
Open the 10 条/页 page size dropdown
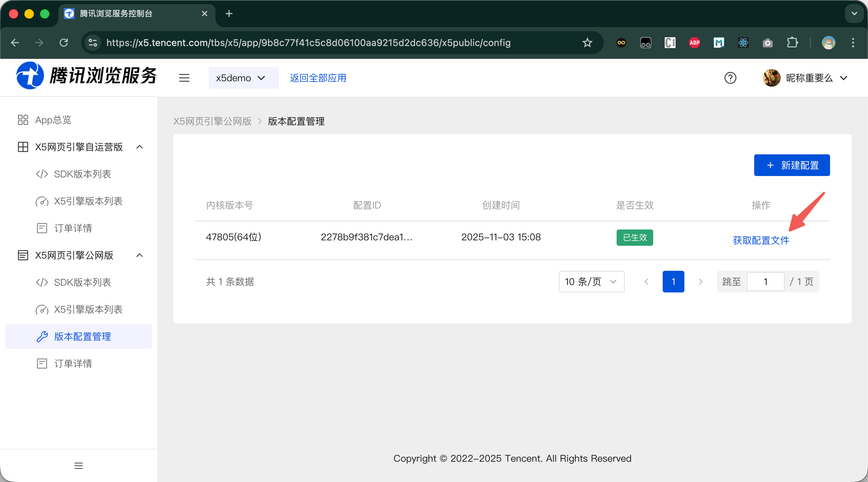click(591, 282)
